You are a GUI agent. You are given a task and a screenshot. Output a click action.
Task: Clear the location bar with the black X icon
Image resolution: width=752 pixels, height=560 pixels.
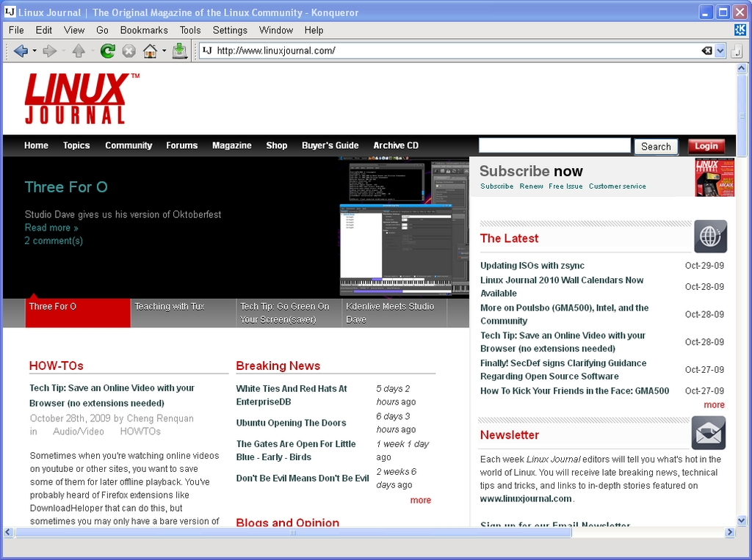point(706,51)
